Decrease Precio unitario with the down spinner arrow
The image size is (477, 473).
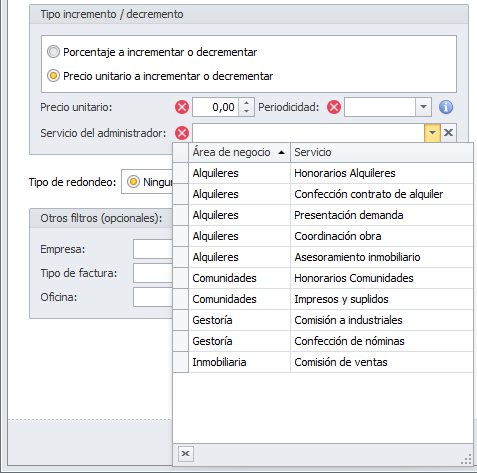[246, 111]
